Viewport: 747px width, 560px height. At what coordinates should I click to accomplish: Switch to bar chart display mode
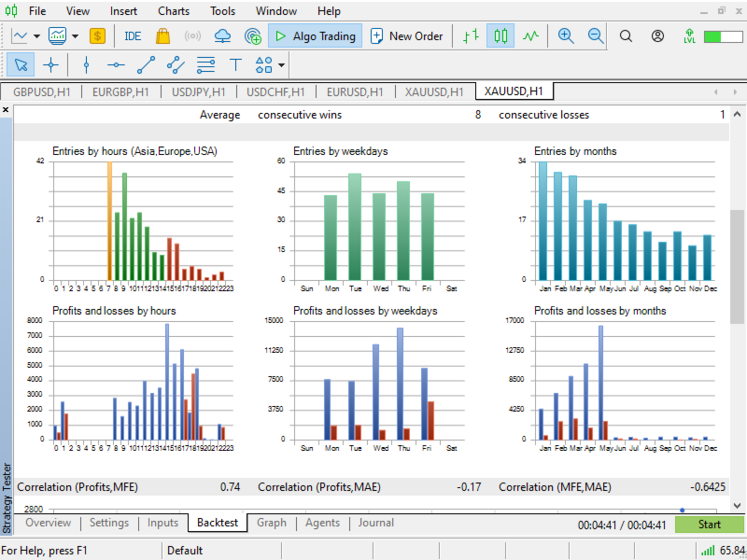pos(471,36)
